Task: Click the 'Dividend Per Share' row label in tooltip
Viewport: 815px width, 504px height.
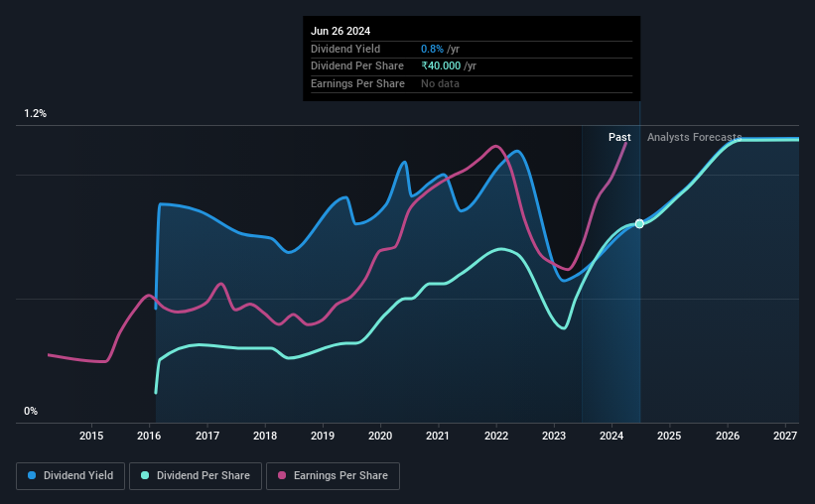Action: [357, 66]
